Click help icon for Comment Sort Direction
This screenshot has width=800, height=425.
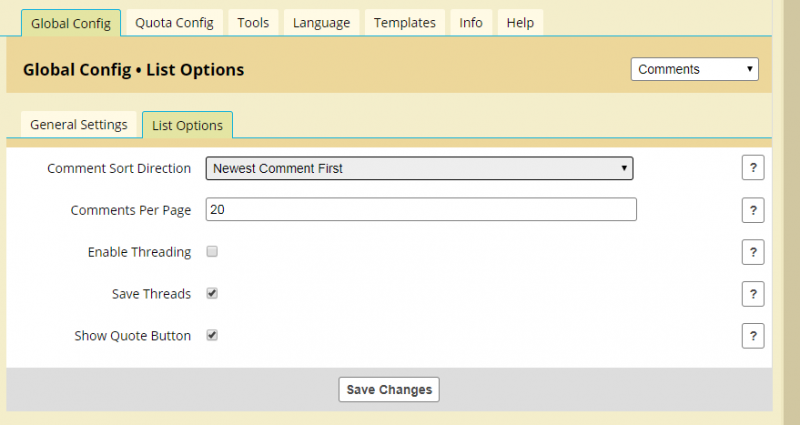[x=753, y=168]
